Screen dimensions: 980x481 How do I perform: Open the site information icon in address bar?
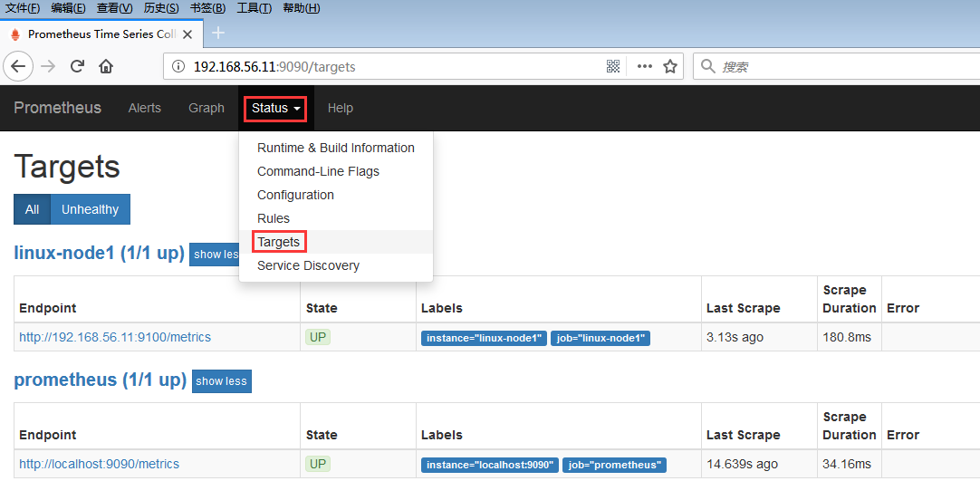click(x=178, y=66)
